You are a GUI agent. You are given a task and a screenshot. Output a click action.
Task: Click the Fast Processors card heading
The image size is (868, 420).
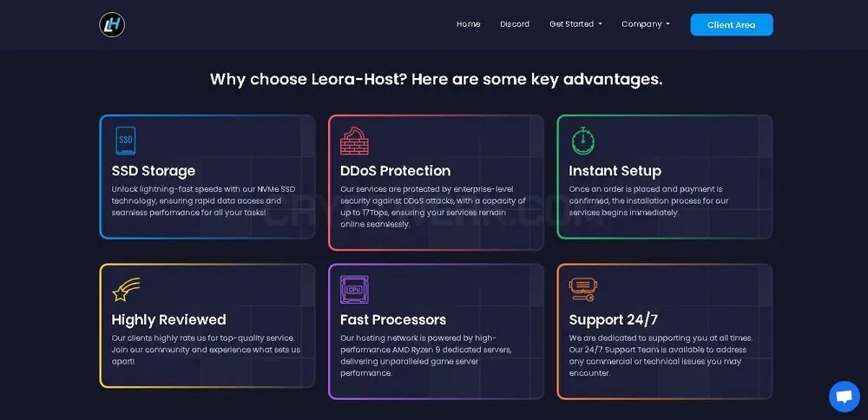click(393, 320)
